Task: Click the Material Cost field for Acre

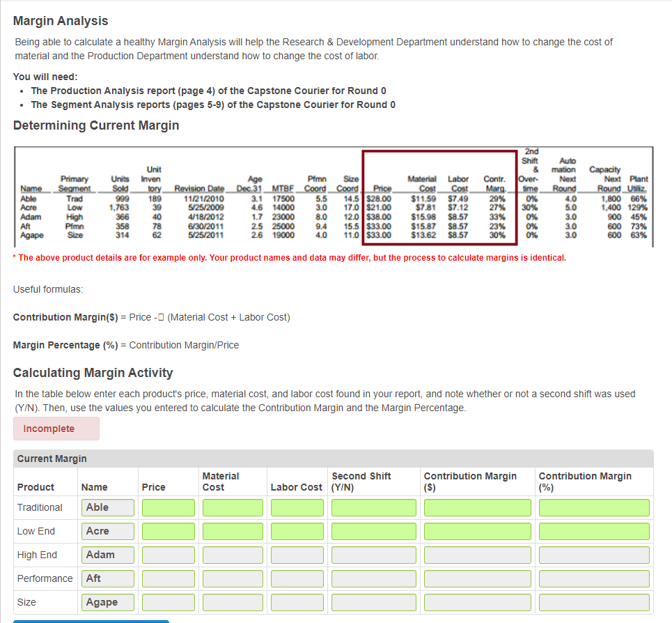Action: 232,531
